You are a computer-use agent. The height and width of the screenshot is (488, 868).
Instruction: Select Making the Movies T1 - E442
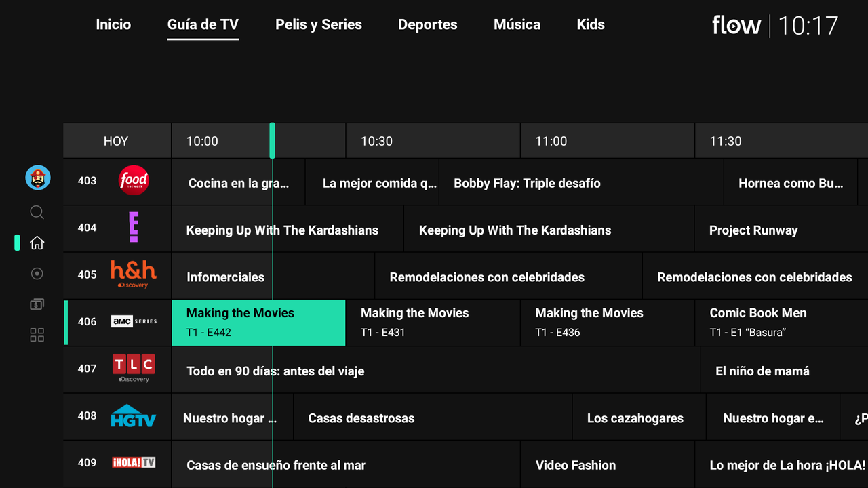(258, 323)
